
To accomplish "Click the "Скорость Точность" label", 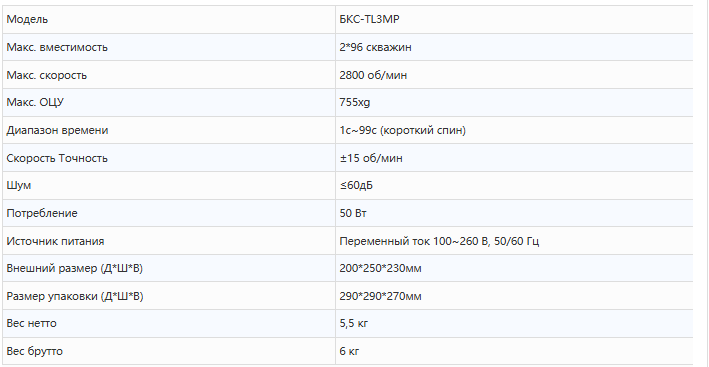I will pos(57,158).
